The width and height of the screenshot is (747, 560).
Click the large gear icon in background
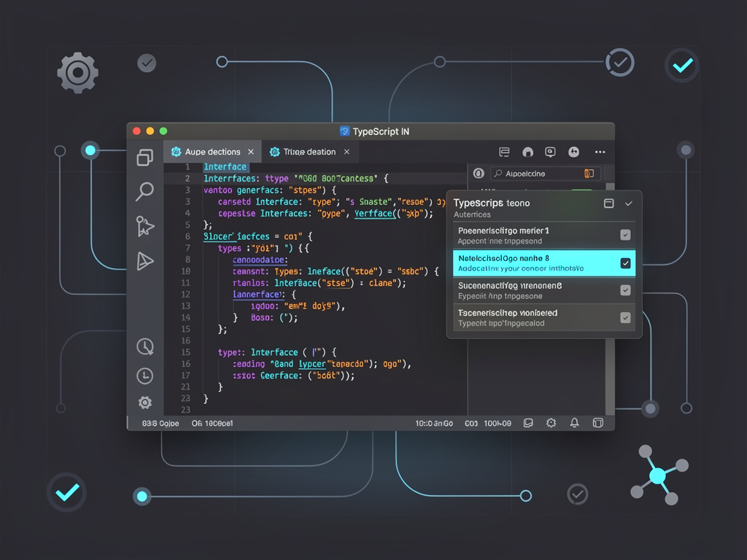77,73
